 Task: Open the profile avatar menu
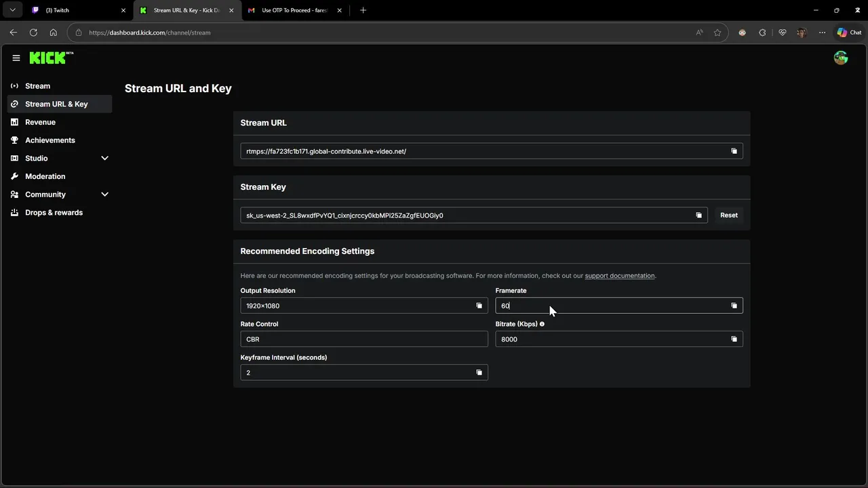840,58
